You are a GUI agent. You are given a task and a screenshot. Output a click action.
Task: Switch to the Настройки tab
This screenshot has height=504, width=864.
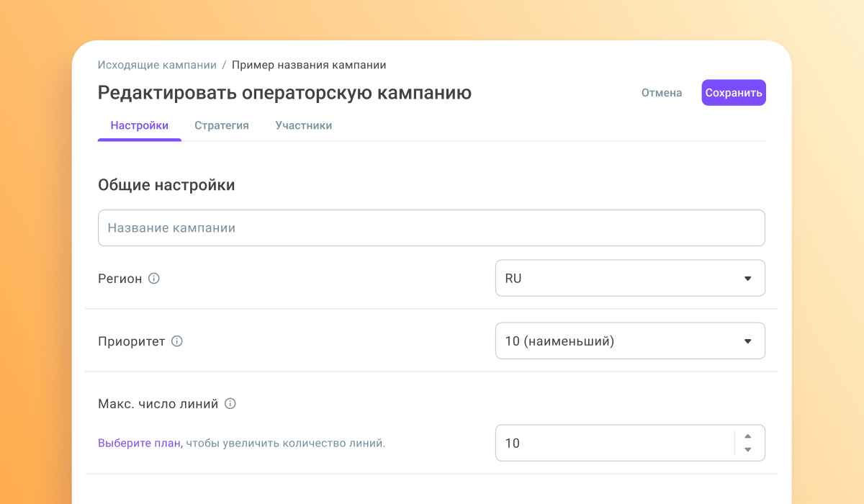[x=140, y=125]
